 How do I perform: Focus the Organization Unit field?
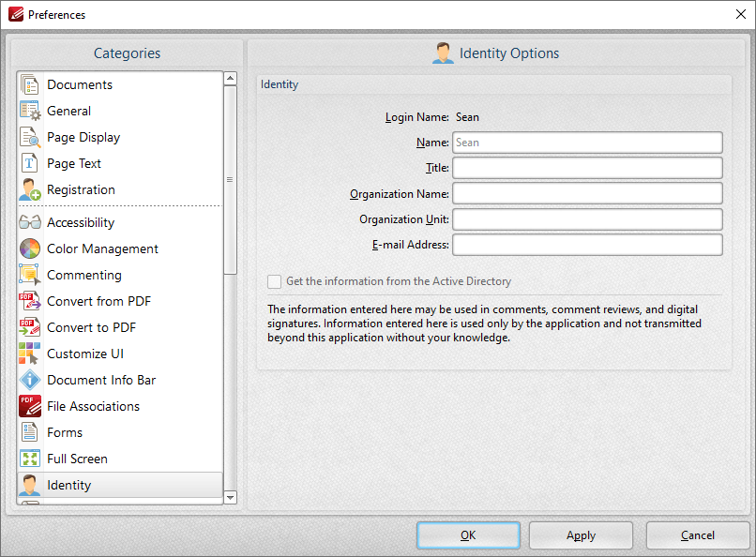pos(587,219)
